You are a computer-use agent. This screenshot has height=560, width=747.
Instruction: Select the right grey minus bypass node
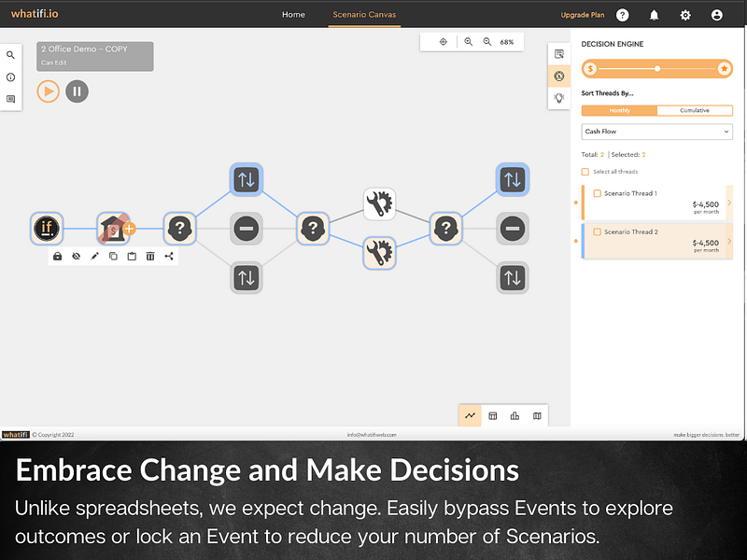tap(513, 229)
